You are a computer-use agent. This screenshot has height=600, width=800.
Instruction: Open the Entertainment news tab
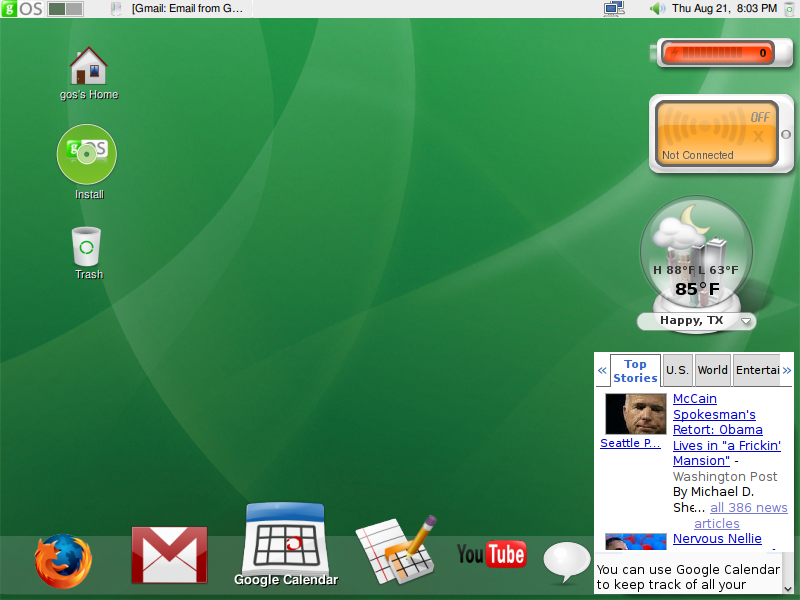pyautogui.click(x=757, y=370)
